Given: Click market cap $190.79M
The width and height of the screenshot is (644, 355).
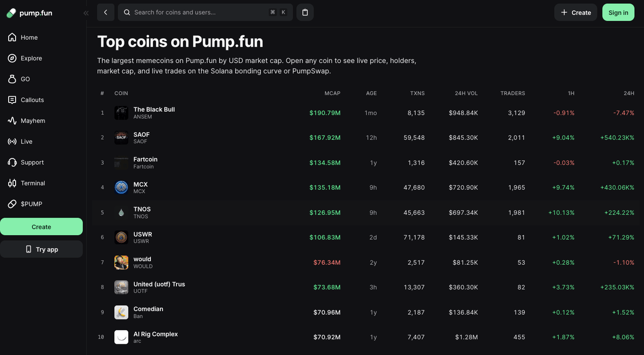Looking at the screenshot, I should 325,113.
